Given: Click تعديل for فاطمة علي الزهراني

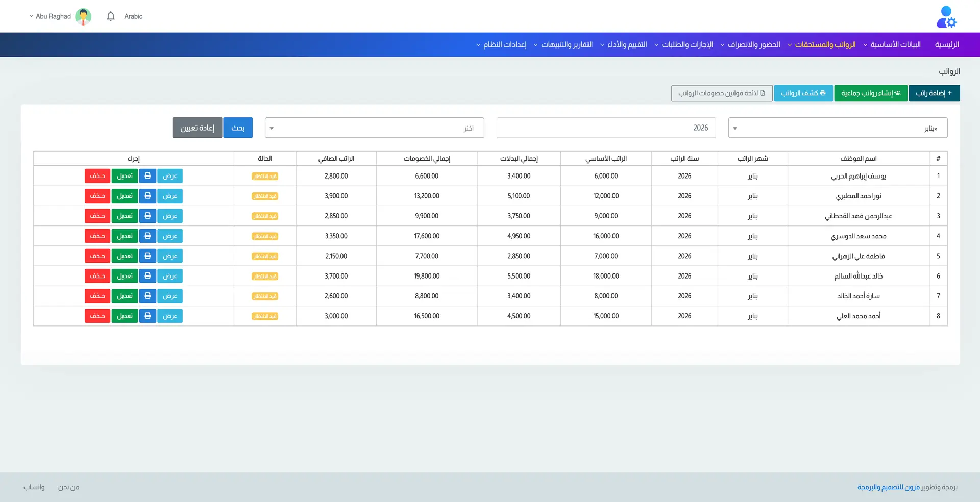Looking at the screenshot, I should [x=125, y=256].
